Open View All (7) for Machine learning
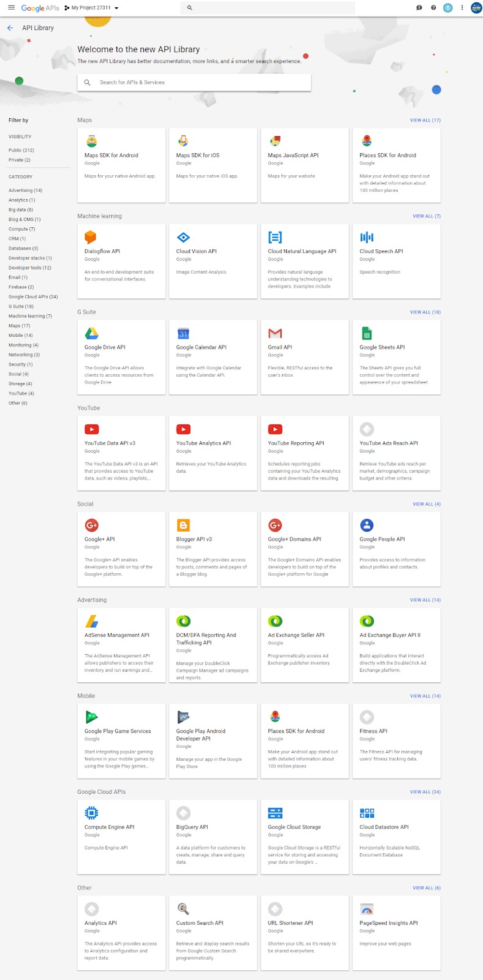Screen dimensions: 483x980 tap(427, 216)
